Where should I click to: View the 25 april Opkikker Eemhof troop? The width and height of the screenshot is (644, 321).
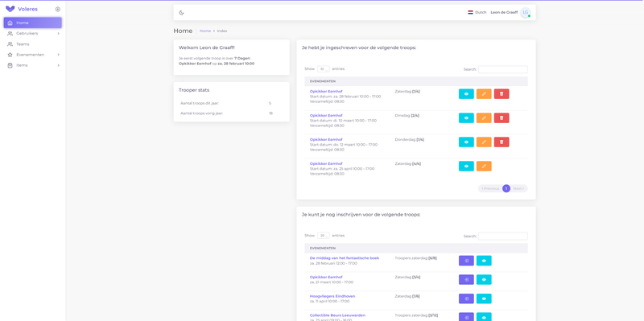[466, 166]
